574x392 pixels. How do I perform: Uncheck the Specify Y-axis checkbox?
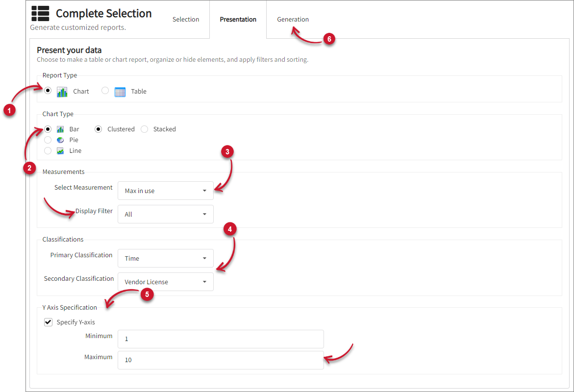point(48,322)
